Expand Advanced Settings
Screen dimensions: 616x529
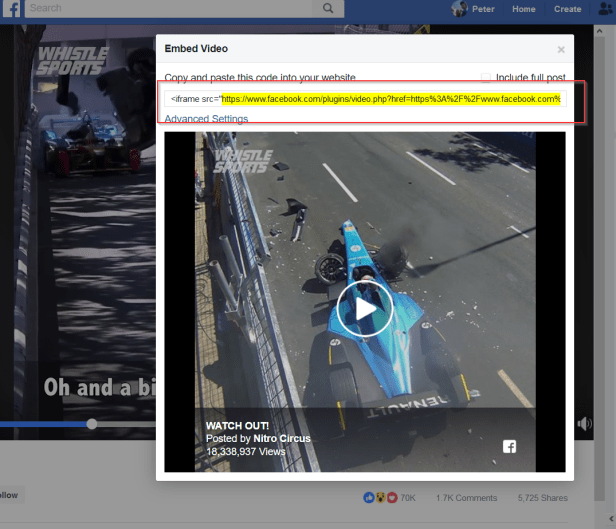[206, 119]
